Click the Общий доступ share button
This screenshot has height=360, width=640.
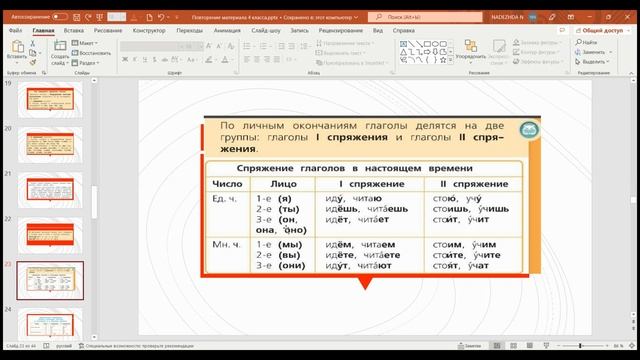point(602,31)
